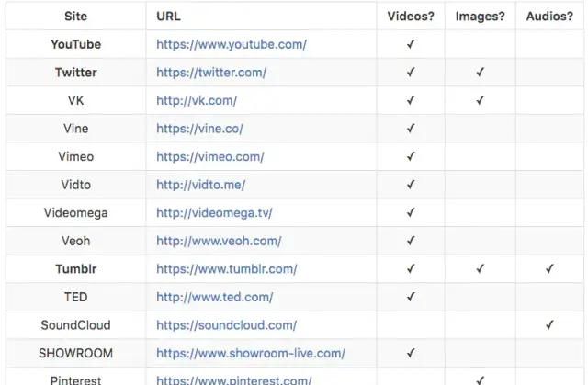Viewport: 588px width, 385px height.
Task: Open the SoundCloud URL link
Action: [x=226, y=325]
